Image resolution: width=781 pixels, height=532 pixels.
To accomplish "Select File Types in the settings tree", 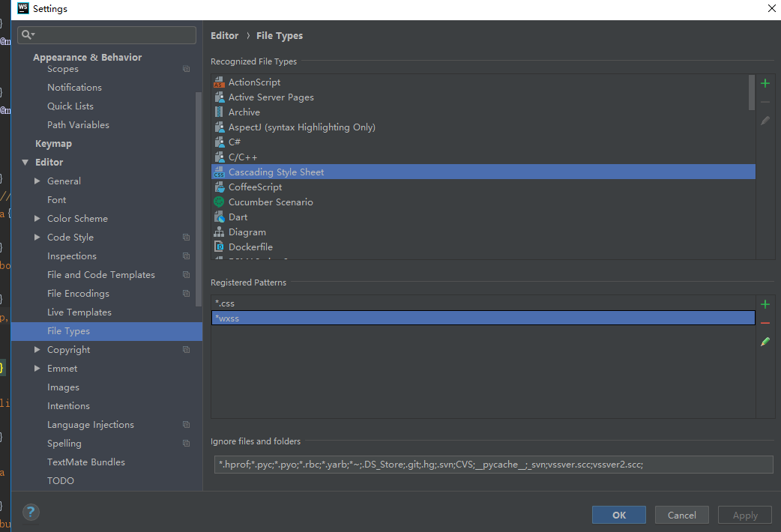I will 106,331.
